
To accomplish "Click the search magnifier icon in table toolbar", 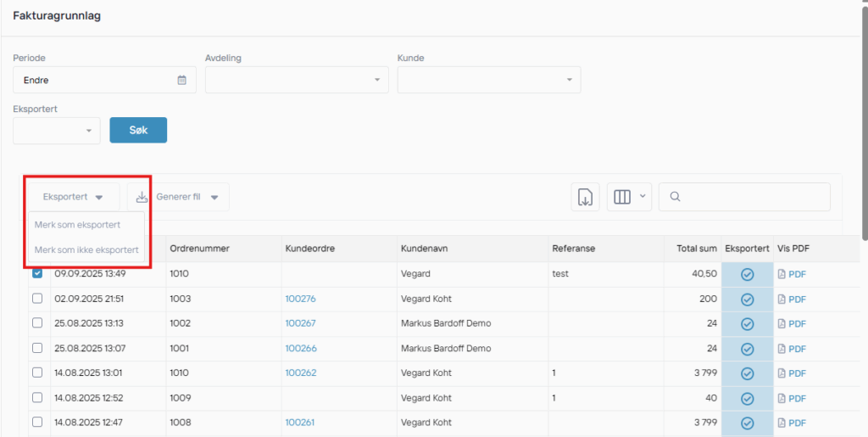I will tap(675, 197).
